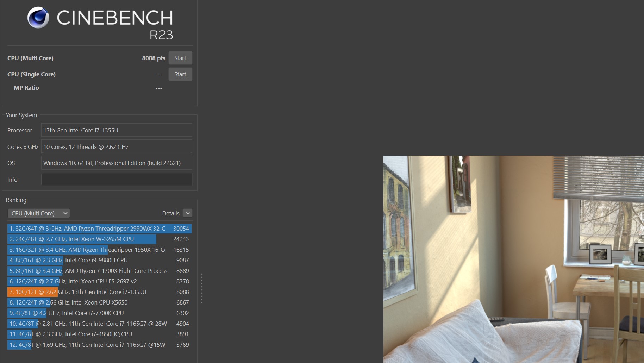Click the Processor name field
This screenshot has height=363, width=644.
pyautogui.click(x=117, y=130)
